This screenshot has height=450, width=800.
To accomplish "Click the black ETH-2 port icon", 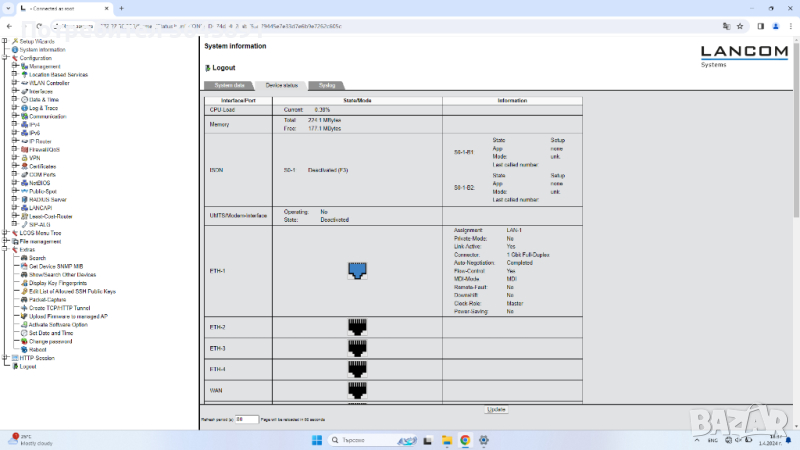I will coord(357,326).
